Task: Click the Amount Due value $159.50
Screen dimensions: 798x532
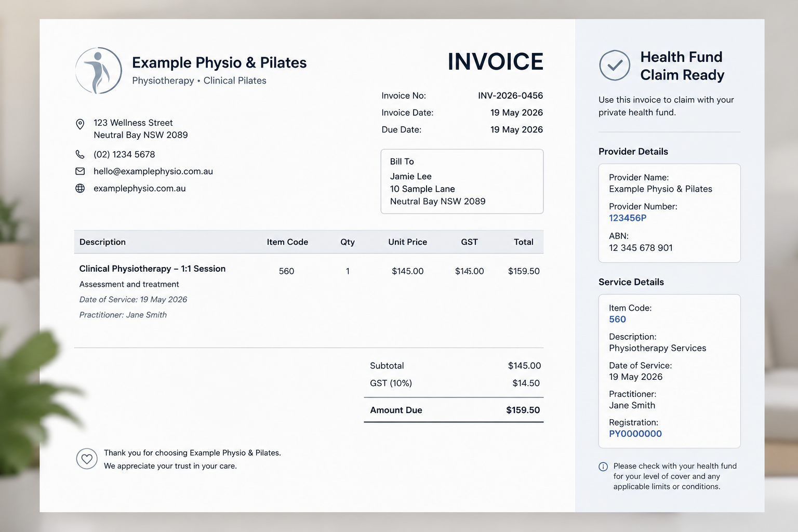Action: [523, 410]
